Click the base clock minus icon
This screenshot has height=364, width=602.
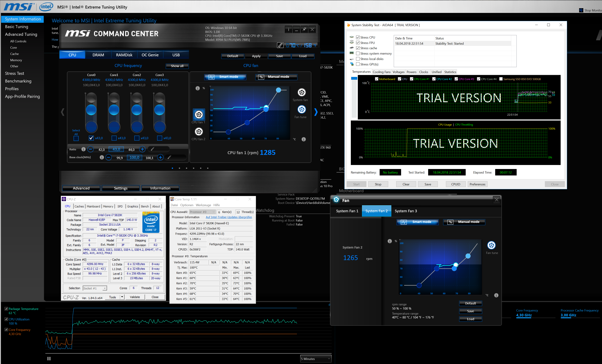108,157
